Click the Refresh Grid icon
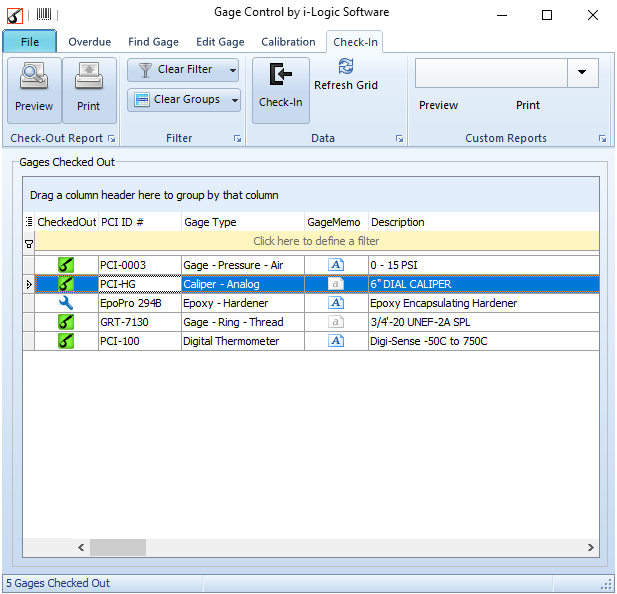Viewport: 617px width, 594px height. pyautogui.click(x=346, y=67)
